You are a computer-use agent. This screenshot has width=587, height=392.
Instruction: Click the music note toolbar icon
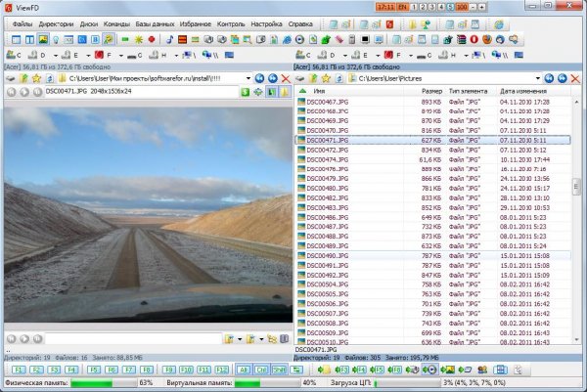(x=169, y=39)
